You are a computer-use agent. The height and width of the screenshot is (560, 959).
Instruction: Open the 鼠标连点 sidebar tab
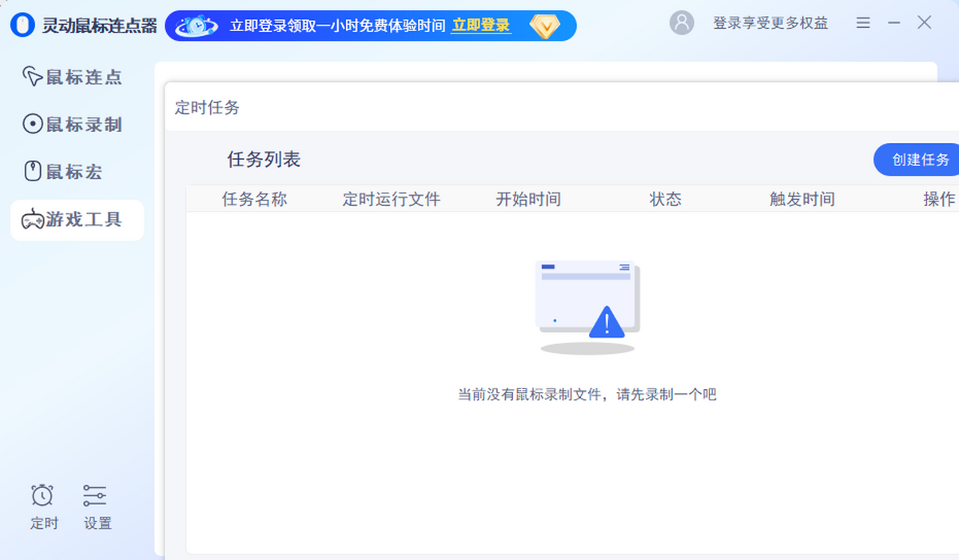[x=77, y=77]
